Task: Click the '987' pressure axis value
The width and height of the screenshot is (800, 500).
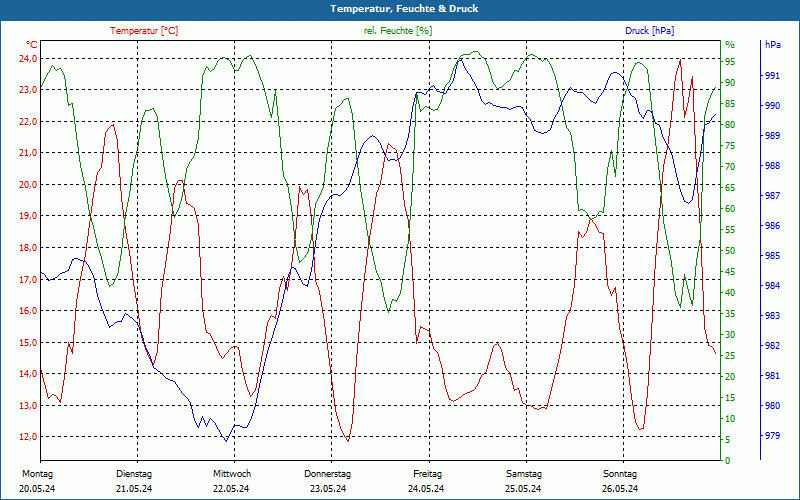Action: pos(773,196)
